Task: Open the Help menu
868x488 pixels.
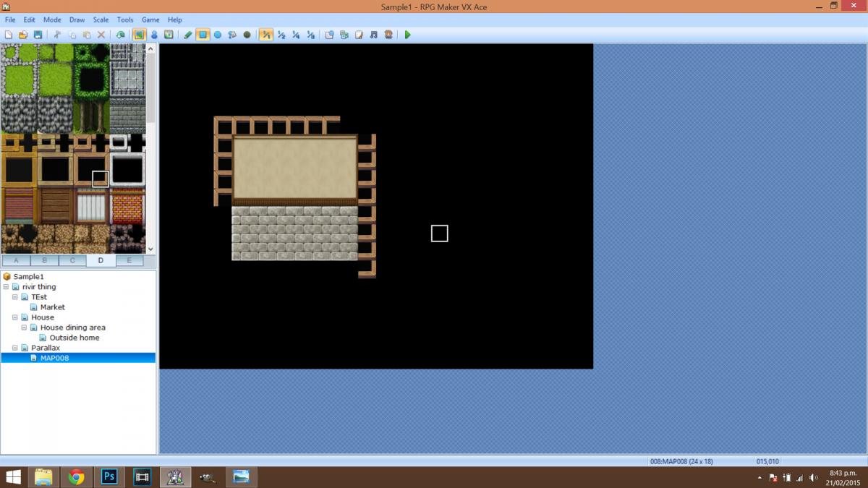Action: coord(175,20)
